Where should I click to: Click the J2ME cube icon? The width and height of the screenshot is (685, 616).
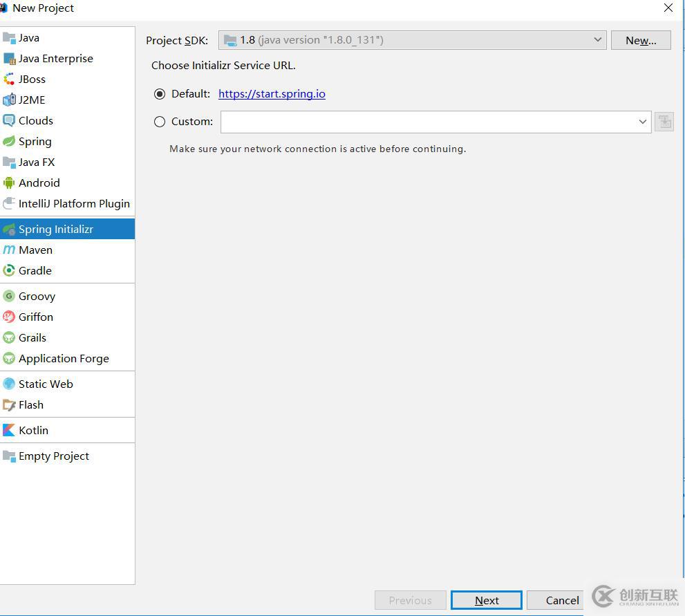[x=9, y=100]
